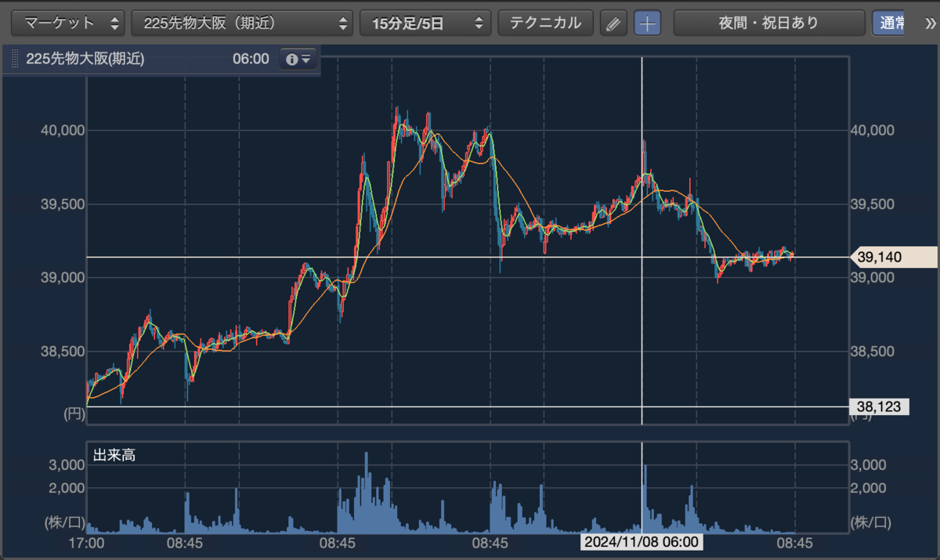Click the left-axis 3,000 volume label
Screen dimensions: 940x560
click(67, 464)
